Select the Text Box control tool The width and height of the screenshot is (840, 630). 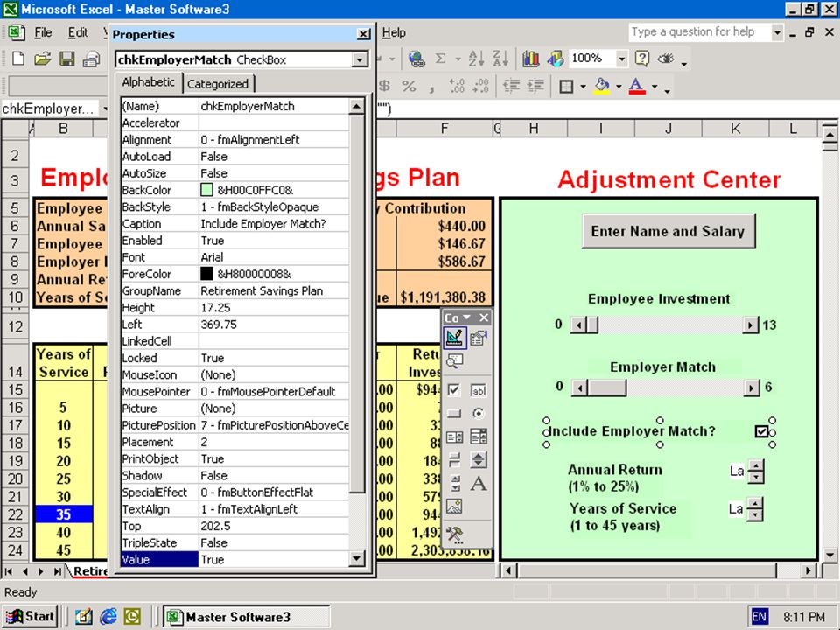coord(479,390)
